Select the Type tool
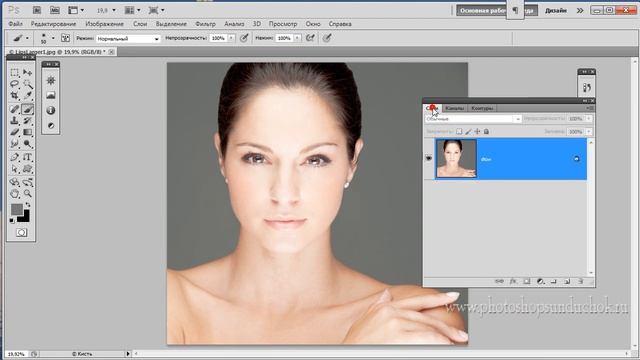Screen dimensions: 640x360 point(27,157)
